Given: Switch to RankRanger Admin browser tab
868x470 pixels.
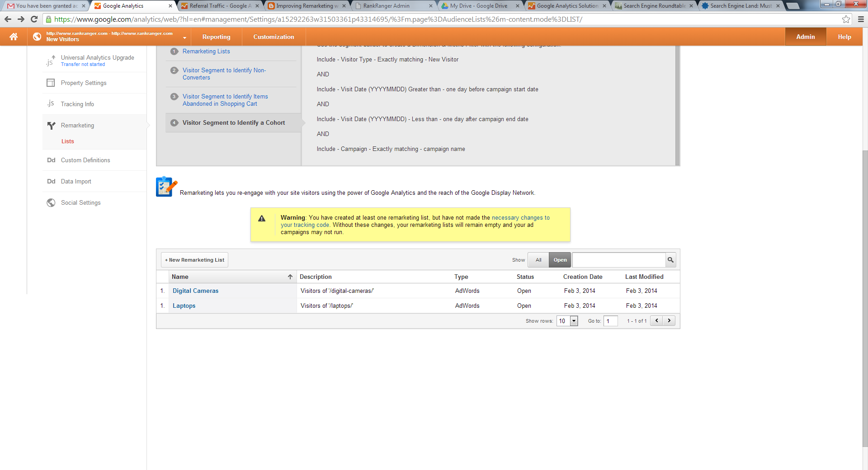Looking at the screenshot, I should (387, 6).
